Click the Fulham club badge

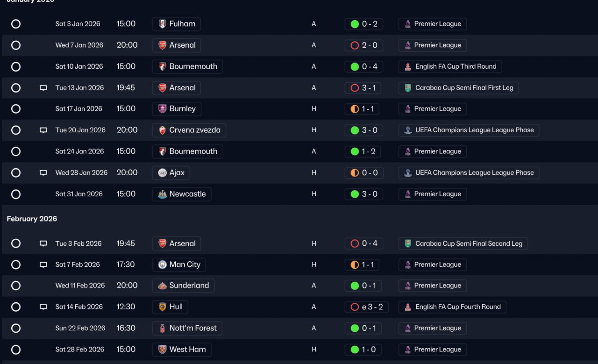click(162, 24)
